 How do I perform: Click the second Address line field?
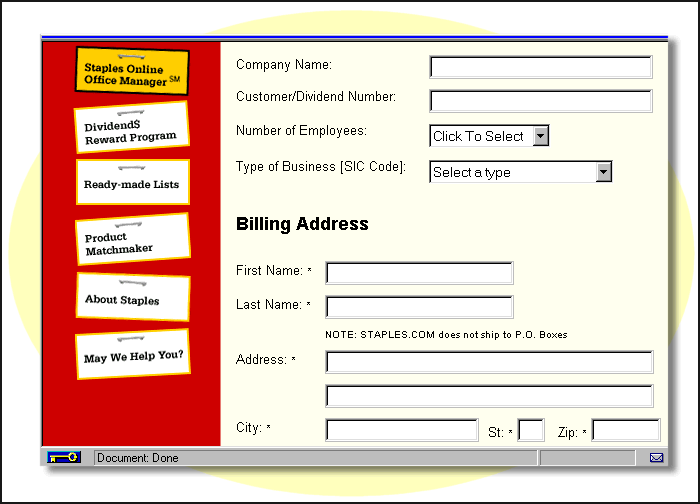click(489, 395)
